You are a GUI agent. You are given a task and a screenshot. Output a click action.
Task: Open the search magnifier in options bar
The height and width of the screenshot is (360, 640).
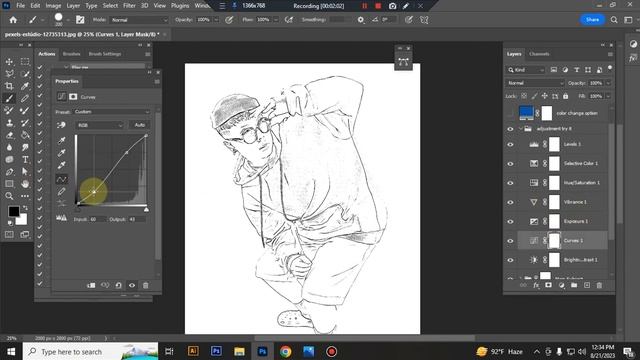(x=614, y=20)
